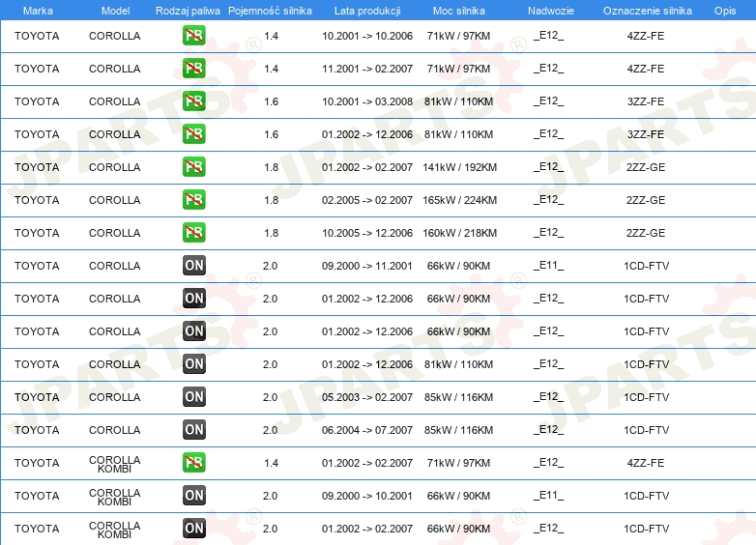Select the date range 06.2004 -> 07.2007
This screenshot has width=756, height=545.
pyautogui.click(x=367, y=430)
